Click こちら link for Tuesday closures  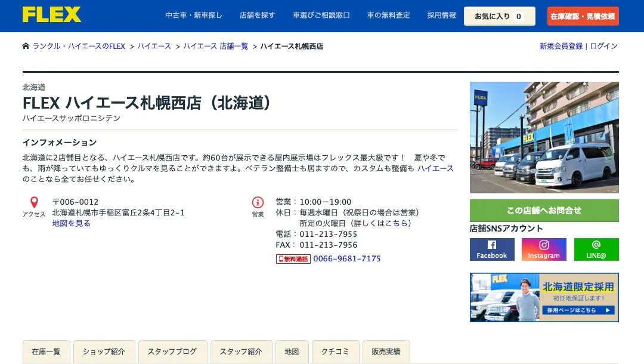(397, 223)
